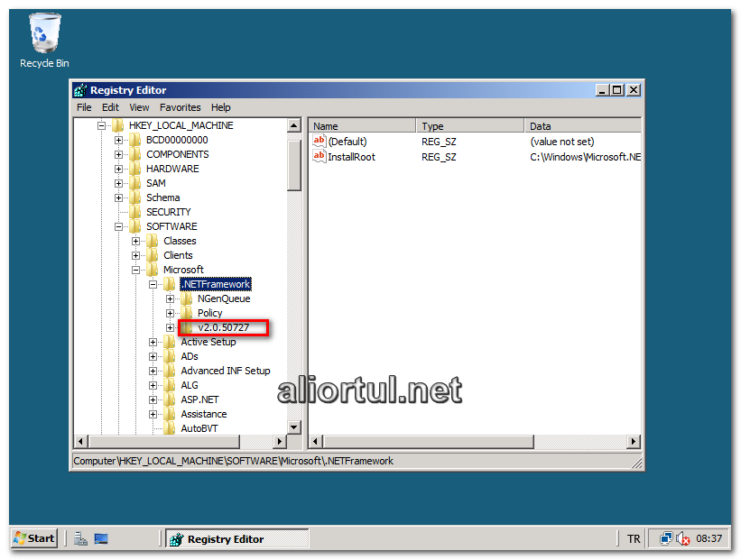The height and width of the screenshot is (560, 741).
Task: Select the Advanced INF Setup key
Action: (x=226, y=371)
